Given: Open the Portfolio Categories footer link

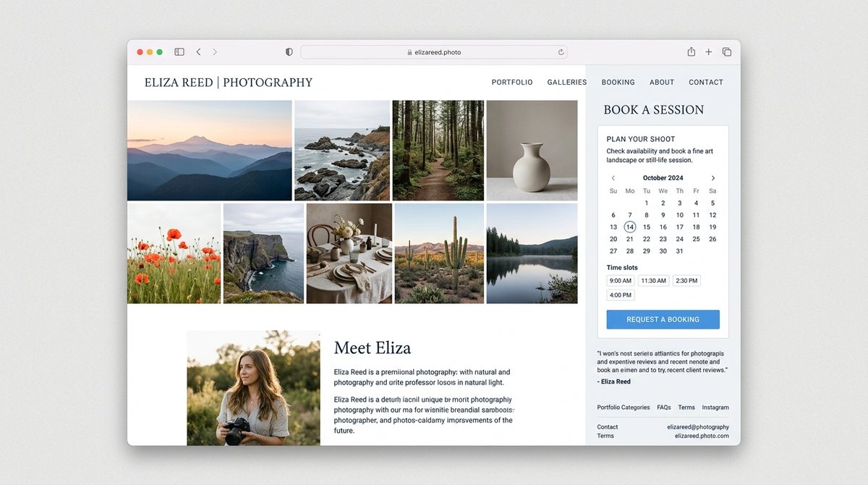Looking at the screenshot, I should coord(624,408).
